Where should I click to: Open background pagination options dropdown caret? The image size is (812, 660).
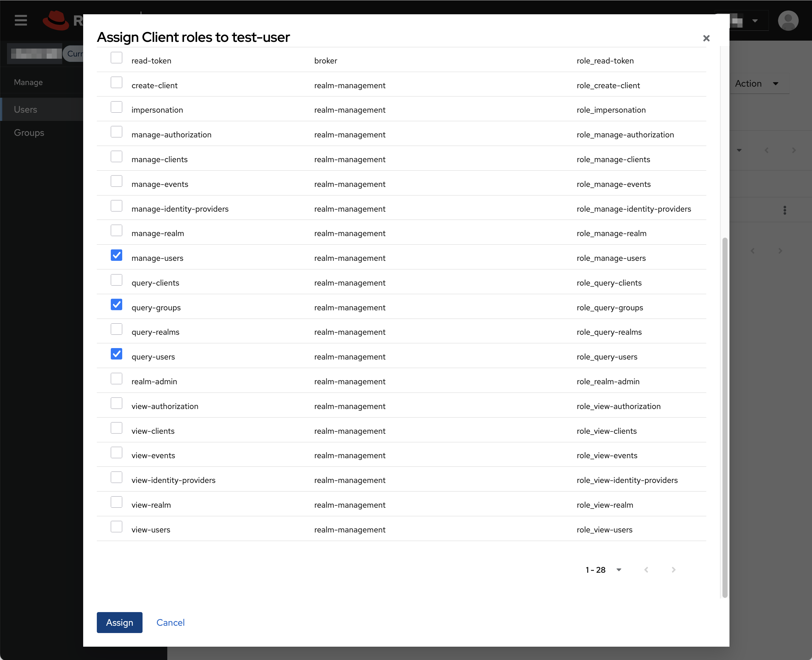click(739, 150)
